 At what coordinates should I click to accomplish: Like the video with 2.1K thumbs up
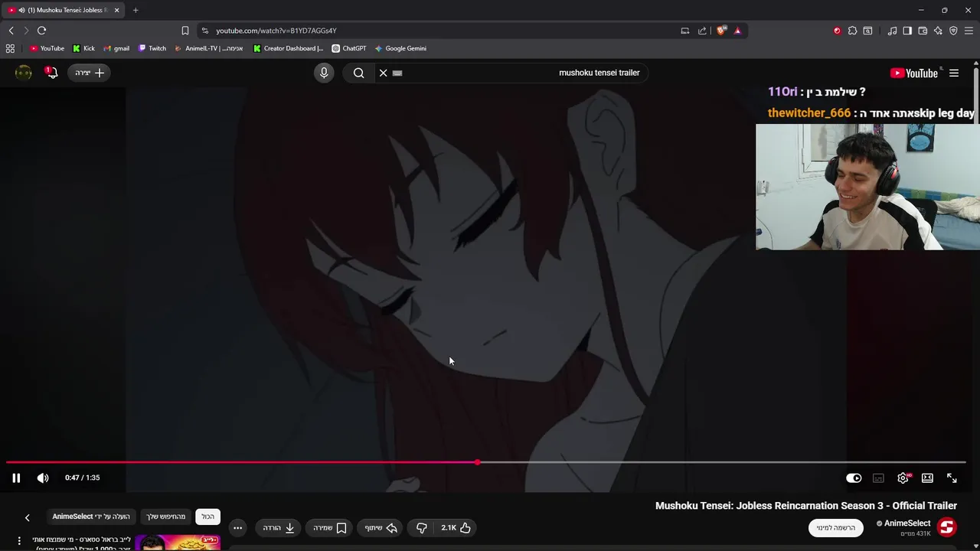pyautogui.click(x=456, y=527)
